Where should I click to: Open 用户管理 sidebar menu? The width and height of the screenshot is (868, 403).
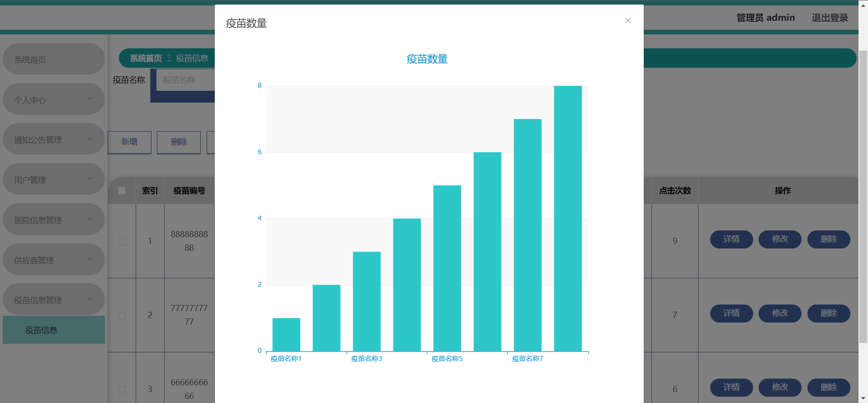[x=54, y=179]
